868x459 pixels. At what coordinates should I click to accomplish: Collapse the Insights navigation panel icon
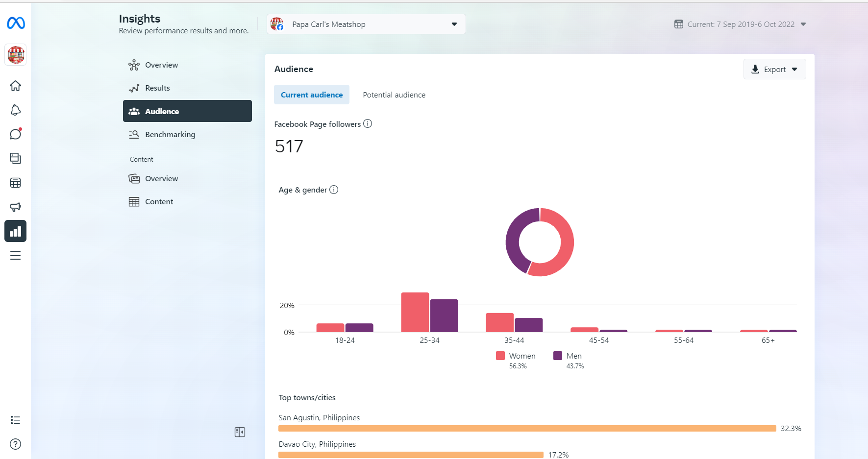240,432
